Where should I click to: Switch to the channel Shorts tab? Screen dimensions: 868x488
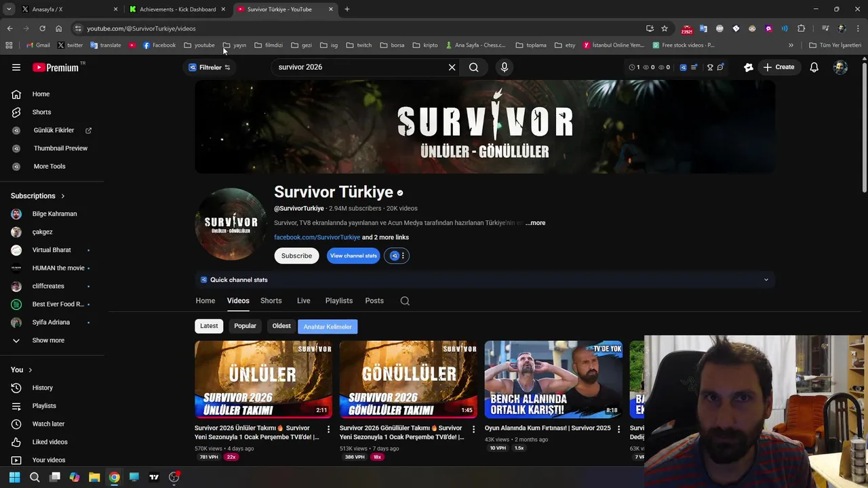[x=271, y=301]
